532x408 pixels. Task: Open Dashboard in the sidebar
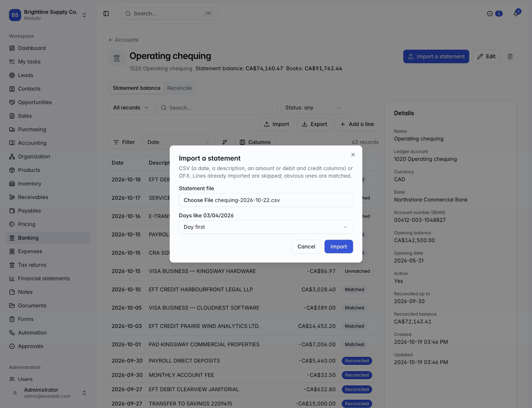click(x=48, y=48)
